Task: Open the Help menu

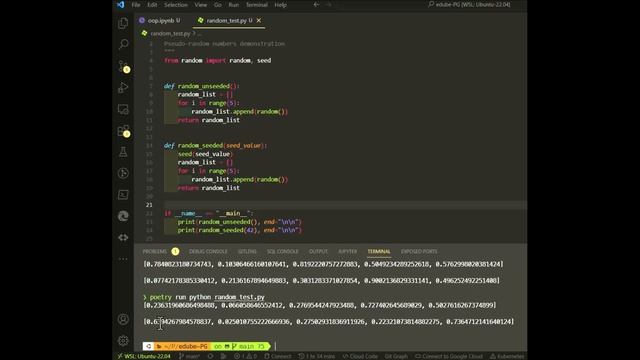Action: (x=280, y=5)
